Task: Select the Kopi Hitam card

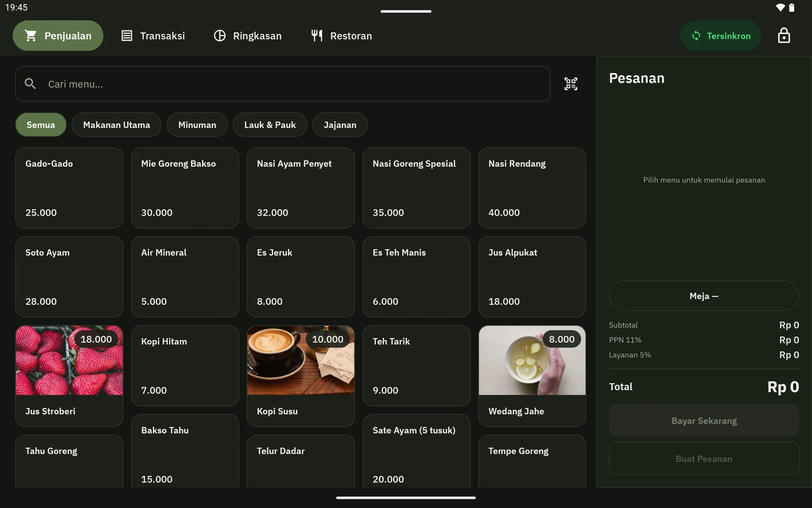Action: [185, 365]
